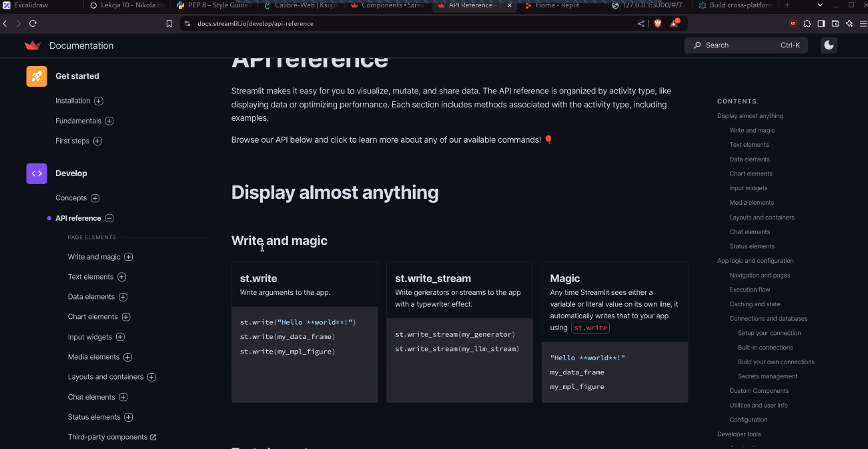Open Brave Rewards triangle icon
Image resolution: width=868 pixels, height=449 pixels.
click(x=675, y=23)
